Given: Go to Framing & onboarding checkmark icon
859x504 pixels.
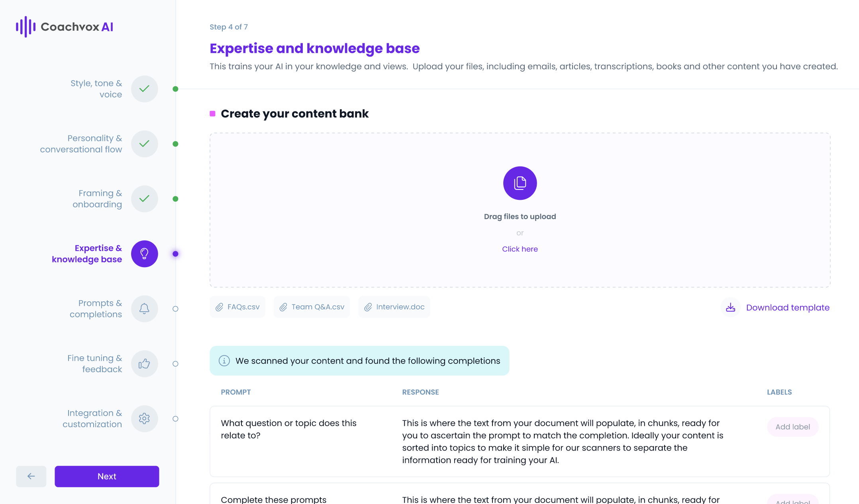Looking at the screenshot, I should [145, 199].
